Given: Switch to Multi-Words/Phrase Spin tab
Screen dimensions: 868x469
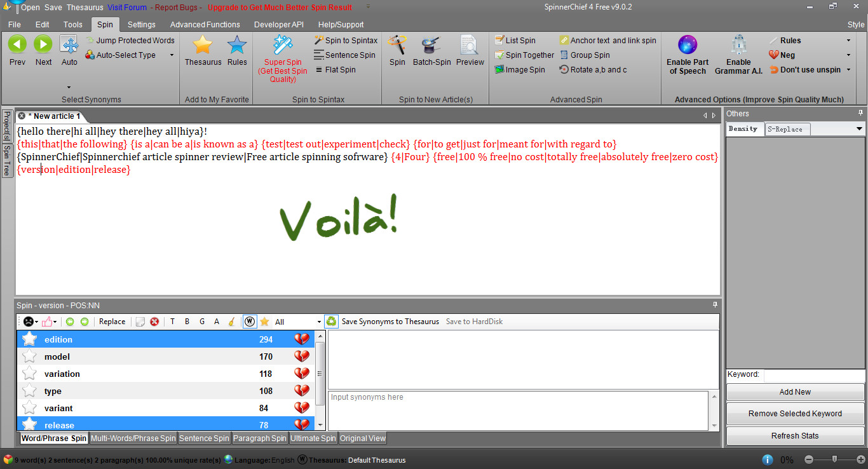Looking at the screenshot, I should [133, 438].
